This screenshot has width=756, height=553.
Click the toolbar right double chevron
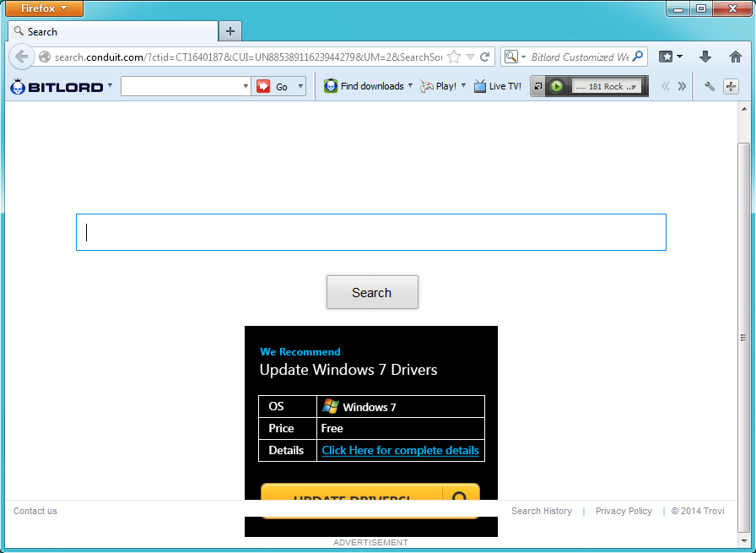(682, 86)
